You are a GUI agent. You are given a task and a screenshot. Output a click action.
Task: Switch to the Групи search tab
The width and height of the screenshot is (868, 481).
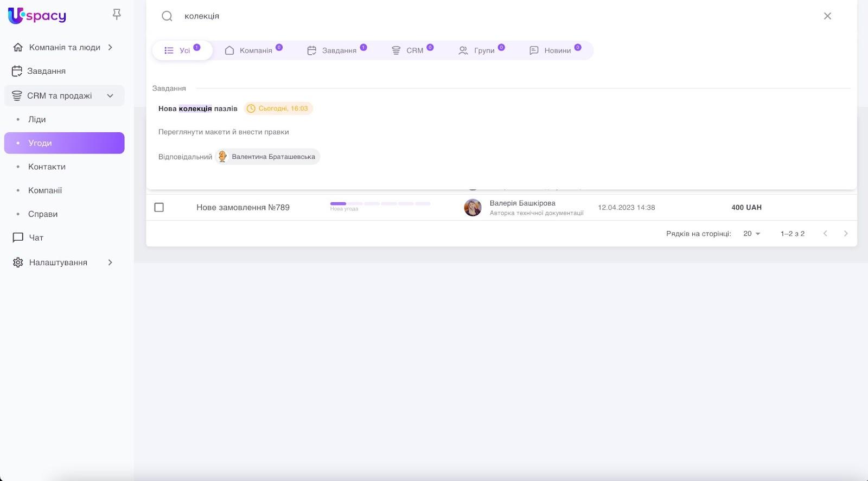[482, 50]
